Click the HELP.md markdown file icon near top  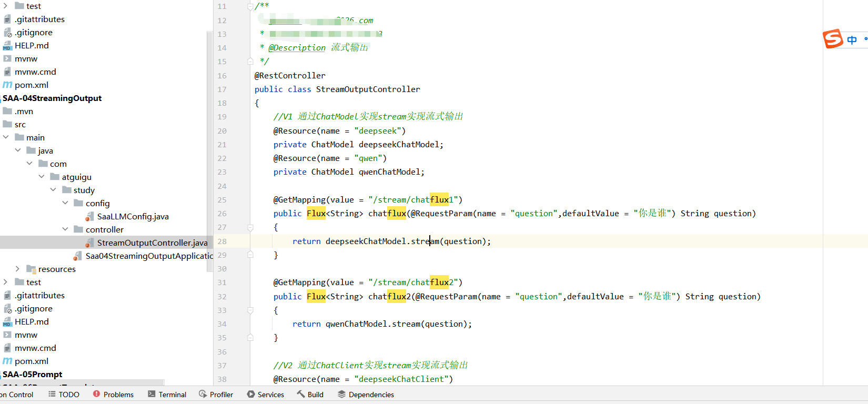click(x=7, y=46)
